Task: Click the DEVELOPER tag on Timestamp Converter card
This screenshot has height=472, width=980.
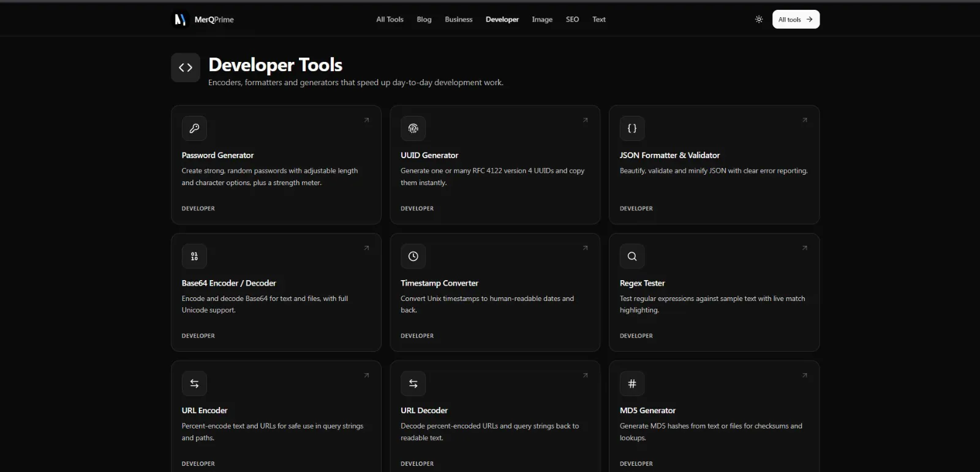Action: 417,336
